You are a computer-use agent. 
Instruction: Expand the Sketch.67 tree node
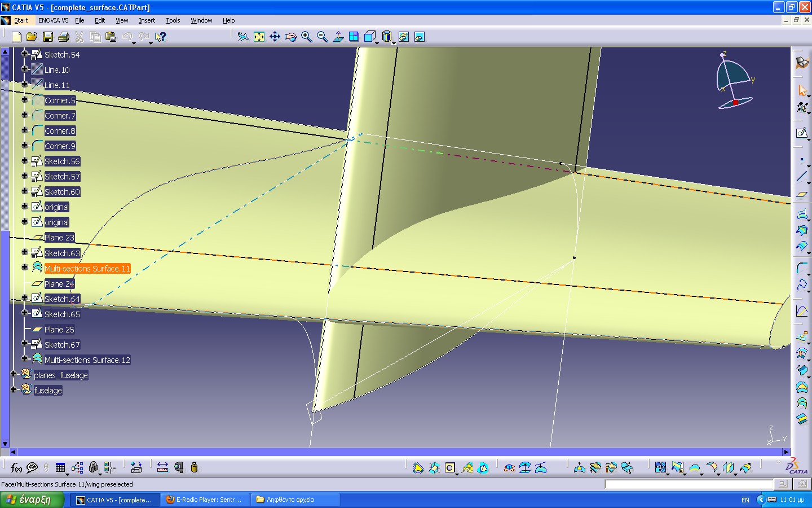tap(24, 343)
